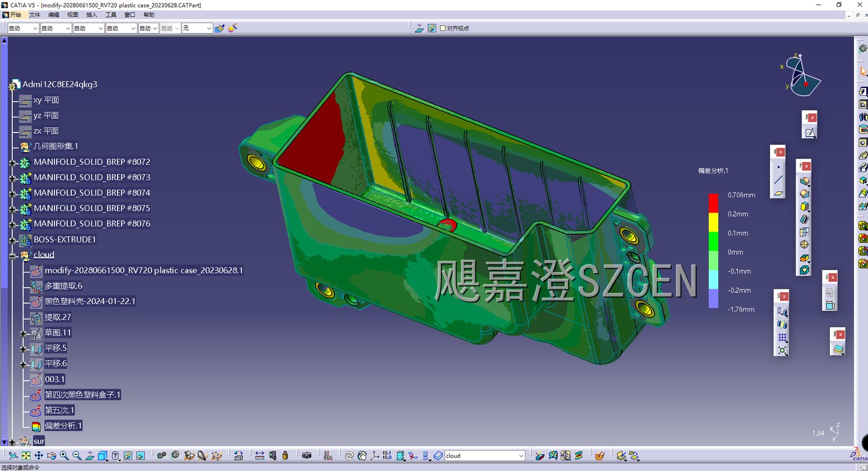The width and height of the screenshot is (868, 471).
Task: Expand the 平移.5 tree node
Action: (x=23, y=348)
